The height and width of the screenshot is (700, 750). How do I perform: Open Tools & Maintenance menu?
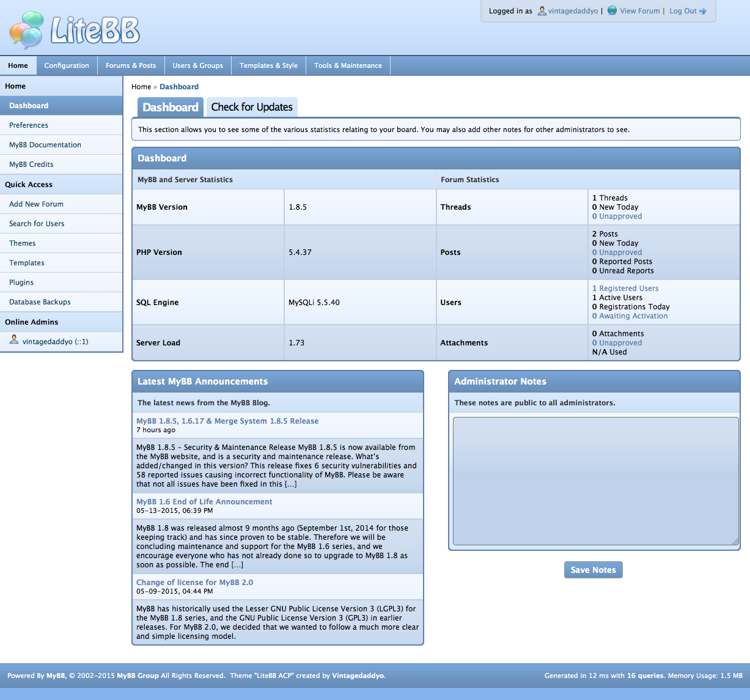(348, 65)
